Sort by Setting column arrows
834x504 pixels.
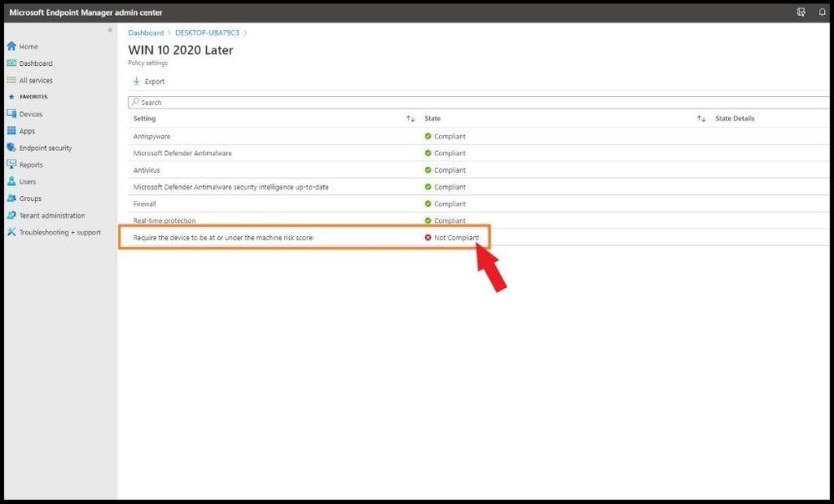[x=410, y=118]
